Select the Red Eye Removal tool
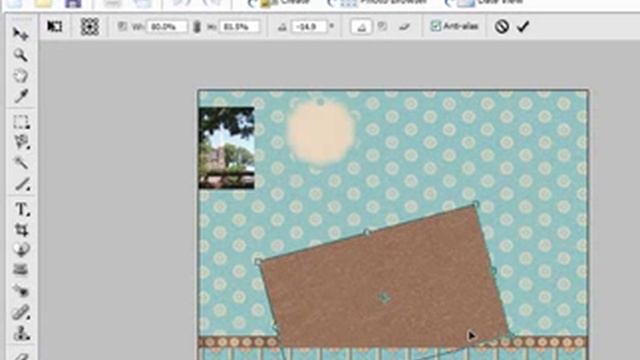This screenshot has width=640, height=360. (x=21, y=291)
